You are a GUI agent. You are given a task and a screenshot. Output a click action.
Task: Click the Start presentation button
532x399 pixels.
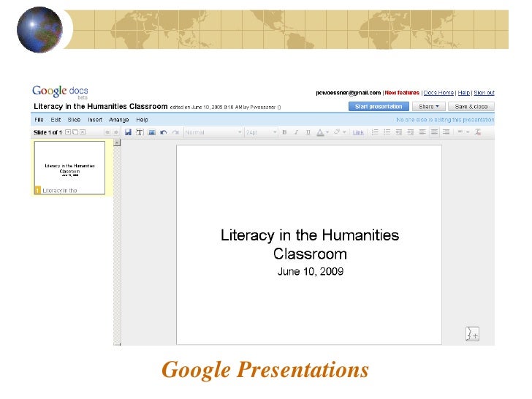[x=379, y=107]
